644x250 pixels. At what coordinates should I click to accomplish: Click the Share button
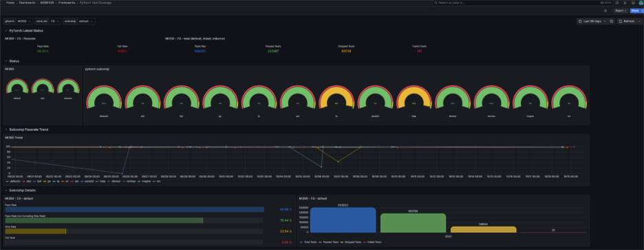634,11
